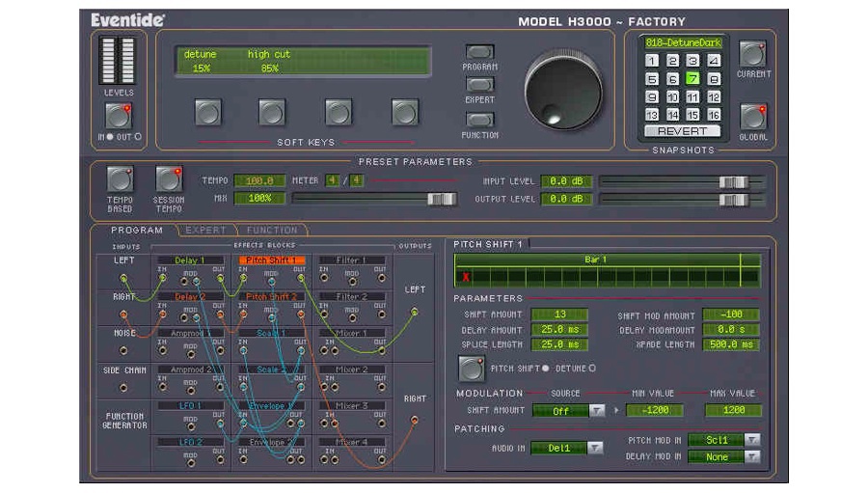Toggle the In/Out levels button
This screenshot has height=493, width=868.
coord(119,116)
